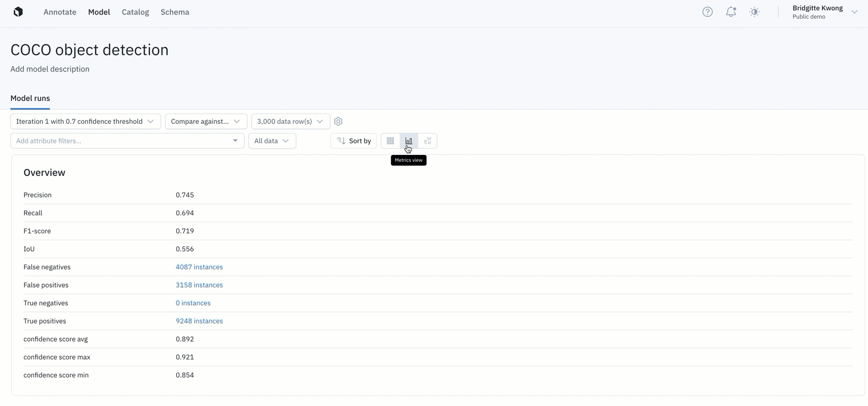The height and width of the screenshot is (406, 868).
Task: Expand the 3,000 data row(s) dropdown
Action: point(290,121)
